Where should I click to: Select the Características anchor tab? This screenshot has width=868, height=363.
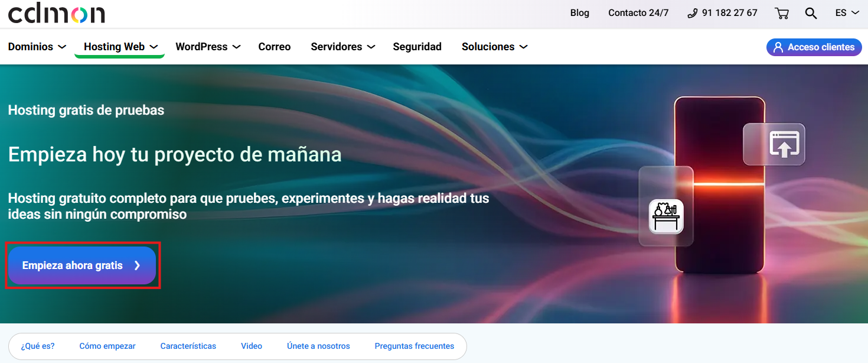pos(188,346)
